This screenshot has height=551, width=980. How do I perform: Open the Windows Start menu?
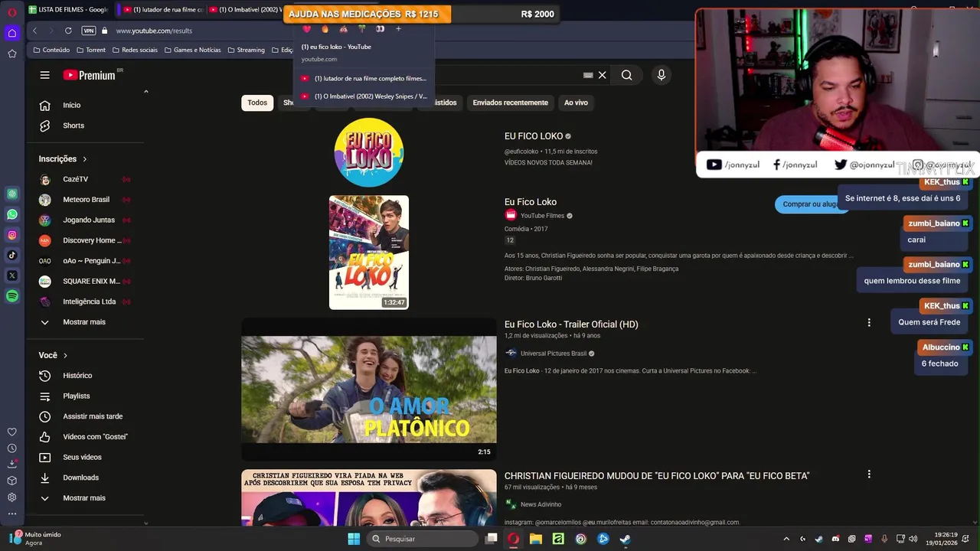pos(354,539)
